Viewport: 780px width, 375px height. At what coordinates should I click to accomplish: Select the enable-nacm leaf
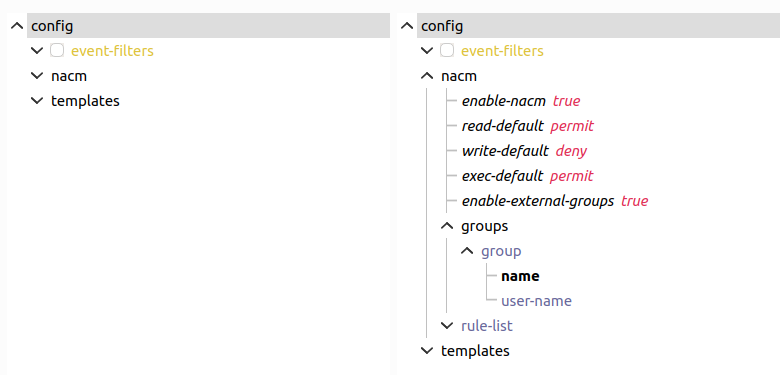(x=504, y=101)
